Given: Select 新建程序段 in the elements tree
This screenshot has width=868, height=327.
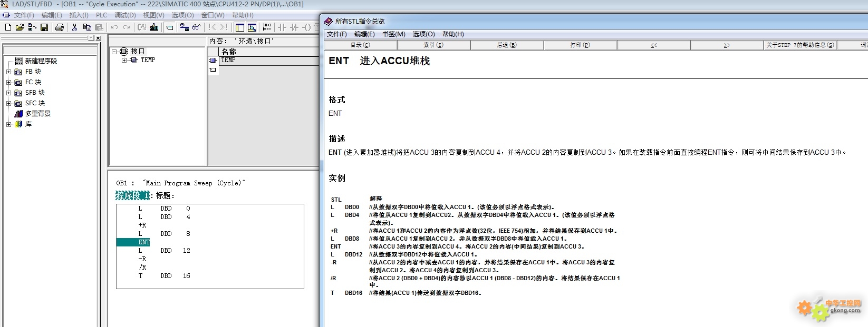Looking at the screenshot, I should coord(41,61).
